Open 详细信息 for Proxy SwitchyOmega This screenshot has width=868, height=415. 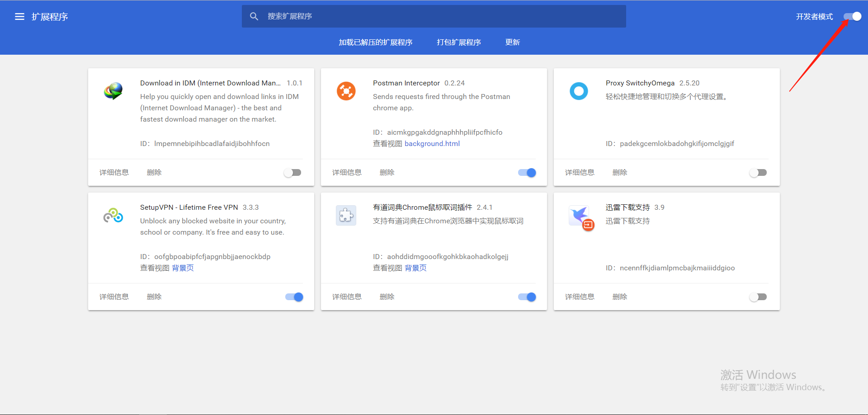click(580, 173)
